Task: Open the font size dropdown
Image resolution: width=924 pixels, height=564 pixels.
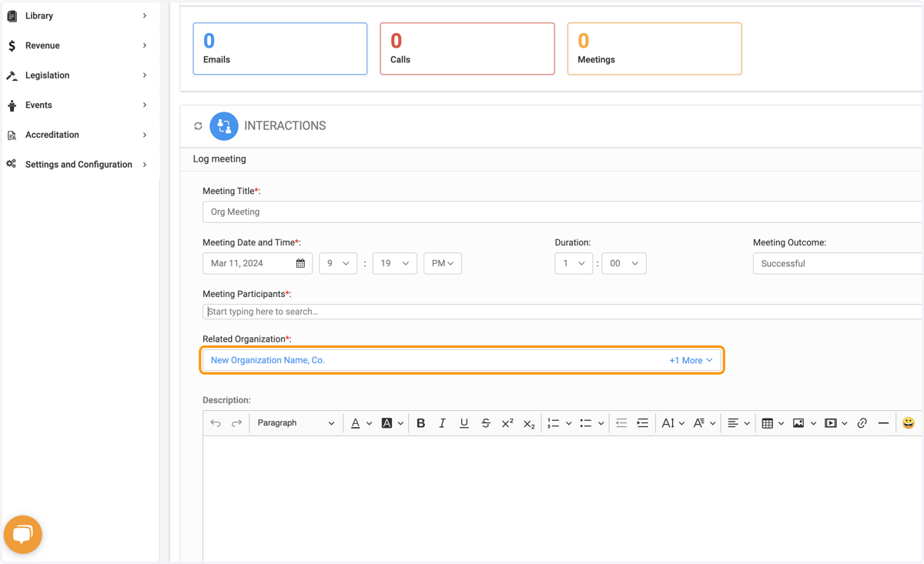Action: (672, 423)
